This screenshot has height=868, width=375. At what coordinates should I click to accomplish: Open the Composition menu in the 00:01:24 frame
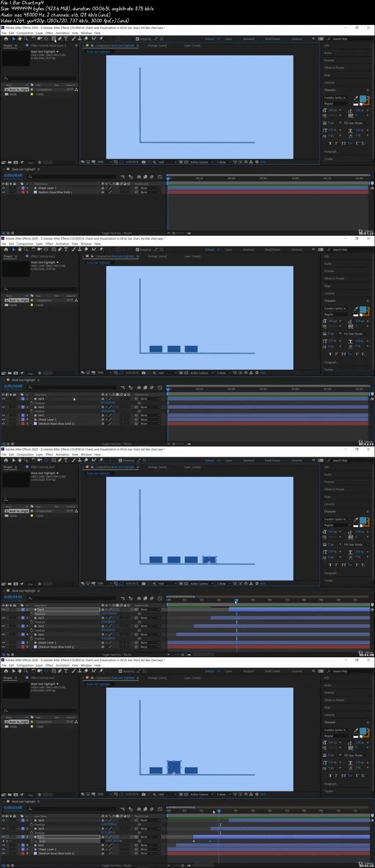click(25, 33)
